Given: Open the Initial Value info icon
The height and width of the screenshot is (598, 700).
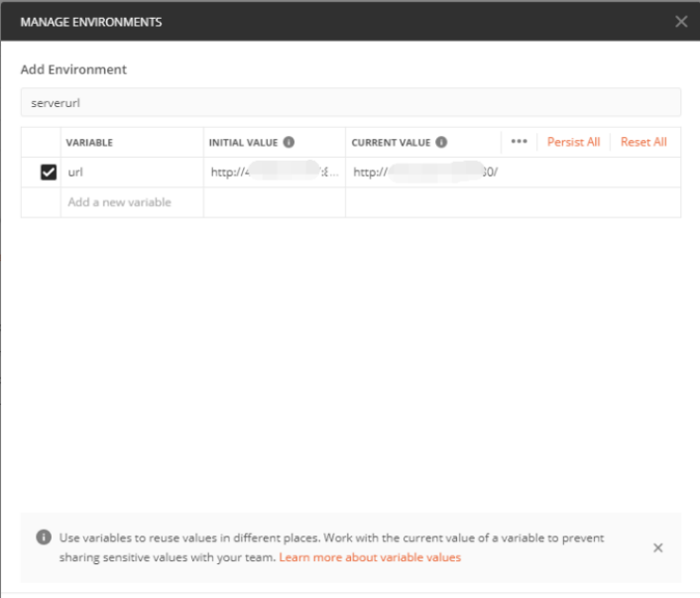Looking at the screenshot, I should pos(289,142).
